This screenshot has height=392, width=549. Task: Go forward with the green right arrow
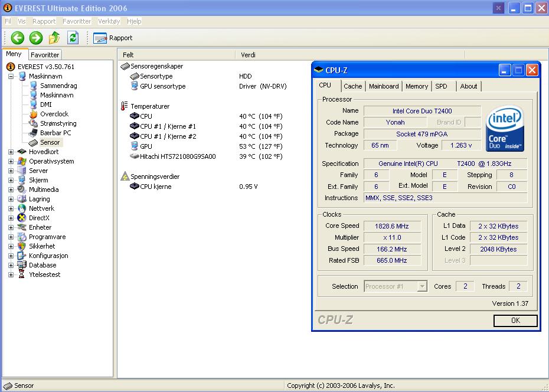coord(35,38)
